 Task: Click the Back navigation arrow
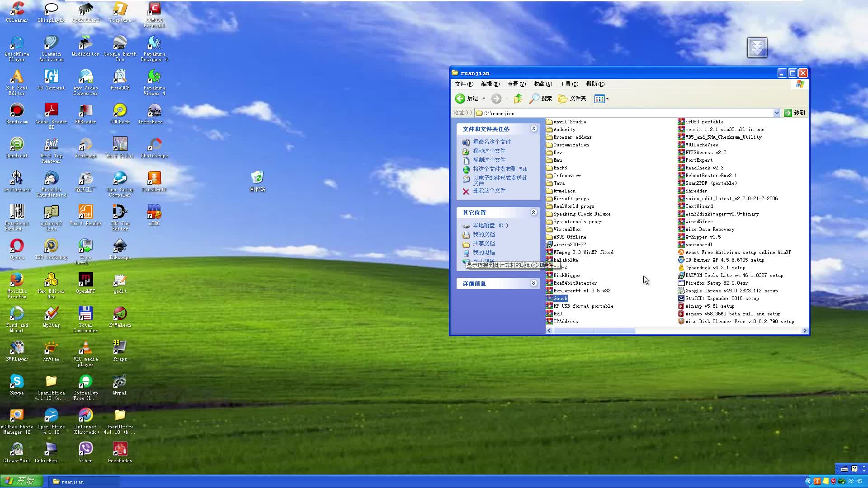(460, 99)
